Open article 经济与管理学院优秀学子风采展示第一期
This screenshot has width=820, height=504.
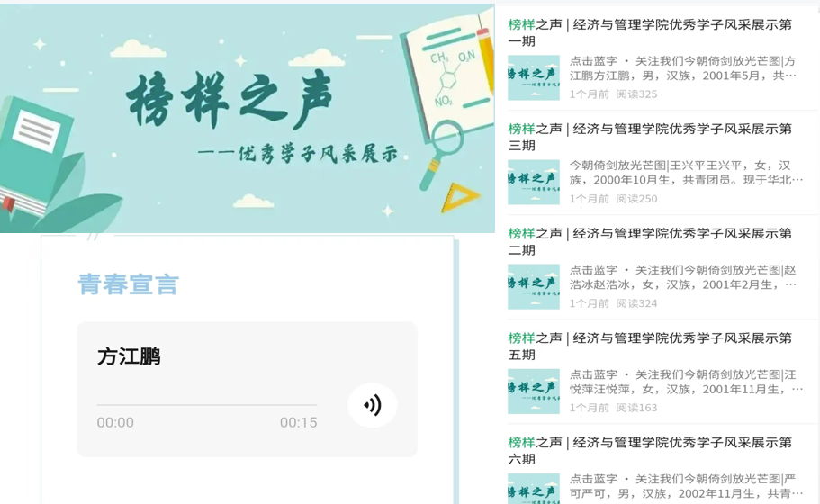(x=650, y=32)
